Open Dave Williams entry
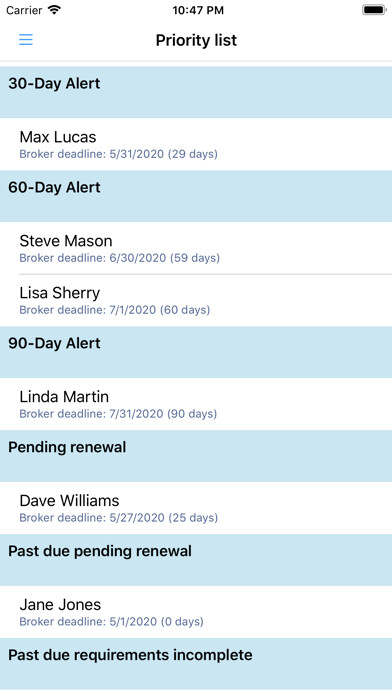Viewport: 392px width, 696px height. [x=196, y=508]
